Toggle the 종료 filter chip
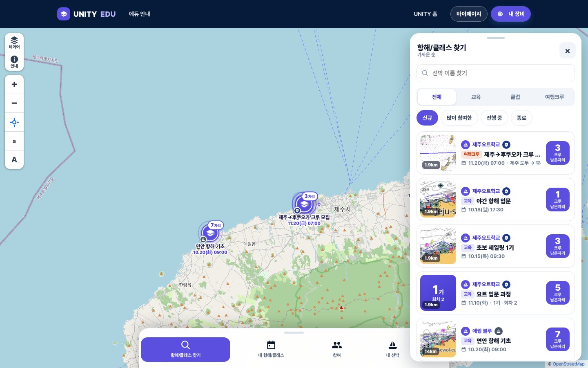 pyautogui.click(x=521, y=118)
